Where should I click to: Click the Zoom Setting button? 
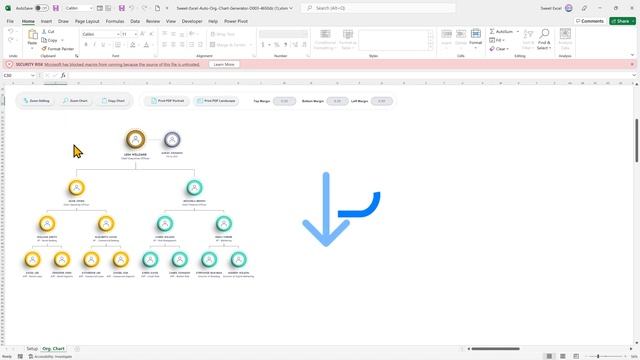pos(37,101)
